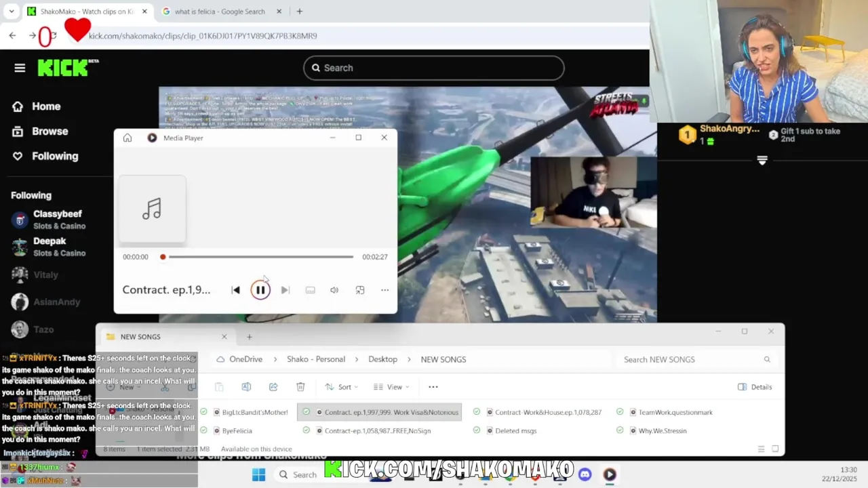868x488 pixels.
Task: Open Media Player more options ellipsis
Action: [x=384, y=290]
